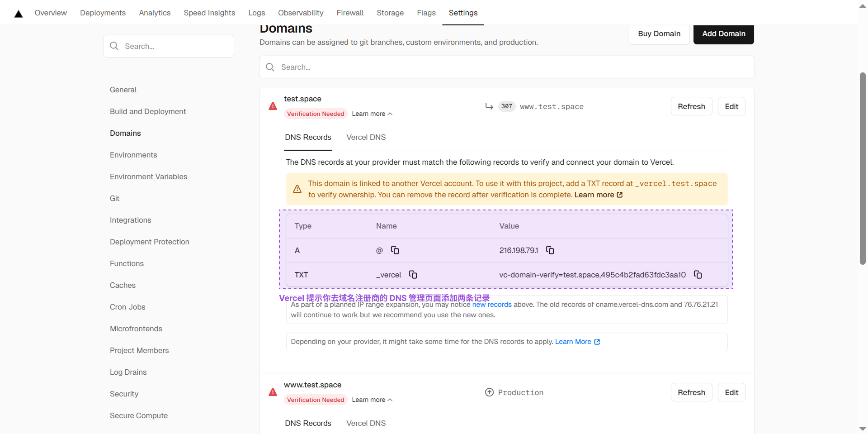The height and width of the screenshot is (434, 868).
Task: Open the Overview tab
Action: click(x=51, y=13)
